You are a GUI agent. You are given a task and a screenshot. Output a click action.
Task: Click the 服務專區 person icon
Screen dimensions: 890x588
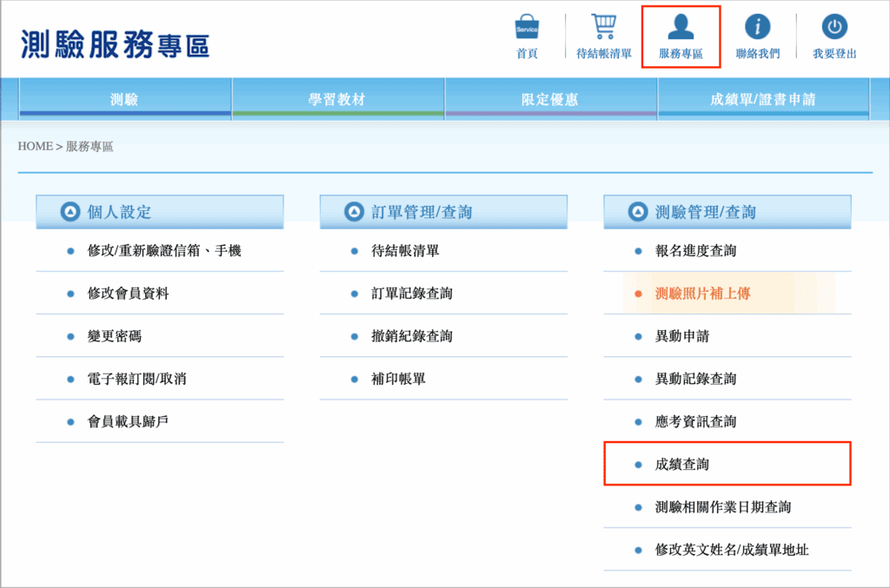tap(681, 27)
